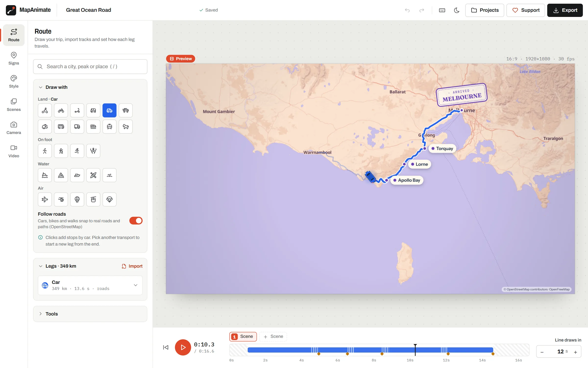
Task: Decrease Line draws in with minus
Action: [542, 352]
